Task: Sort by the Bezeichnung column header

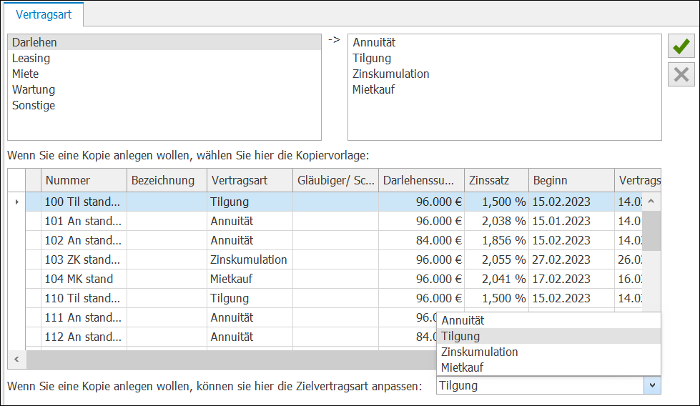Action: [167, 180]
